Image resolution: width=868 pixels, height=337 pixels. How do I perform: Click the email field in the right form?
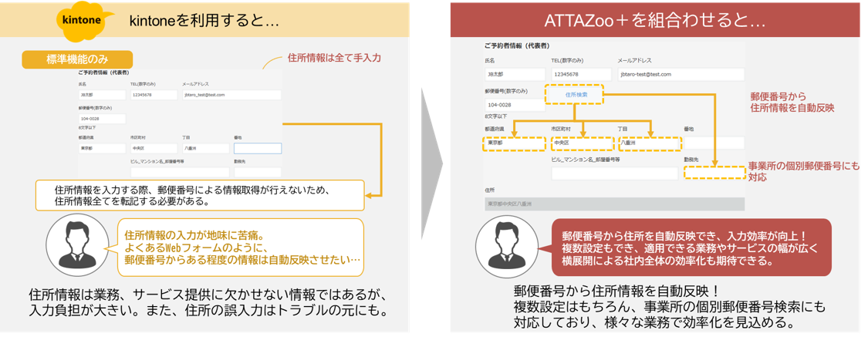pos(681,75)
